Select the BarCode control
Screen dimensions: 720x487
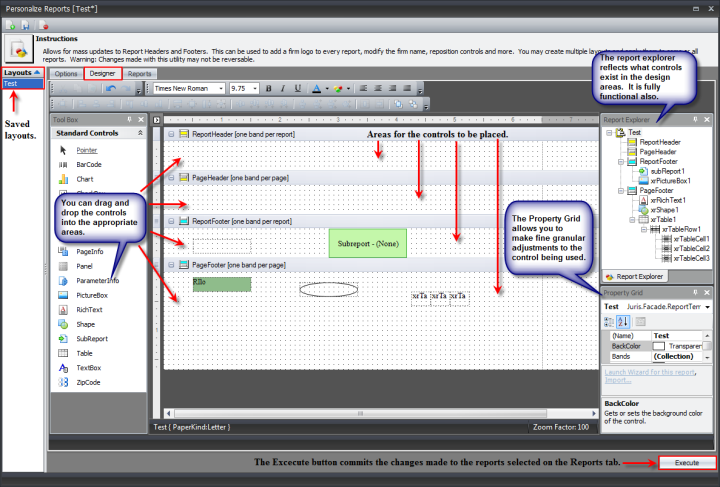click(x=90, y=164)
